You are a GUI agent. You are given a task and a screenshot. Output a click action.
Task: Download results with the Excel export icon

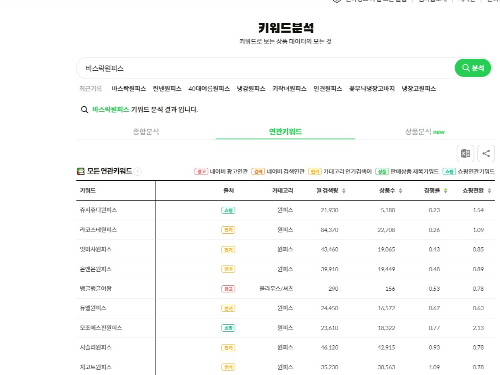tap(465, 153)
